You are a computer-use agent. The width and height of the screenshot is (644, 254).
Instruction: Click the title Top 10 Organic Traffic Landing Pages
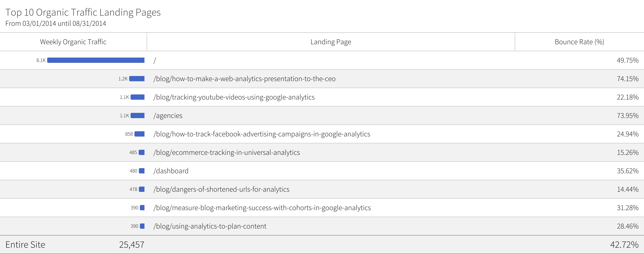coord(83,12)
